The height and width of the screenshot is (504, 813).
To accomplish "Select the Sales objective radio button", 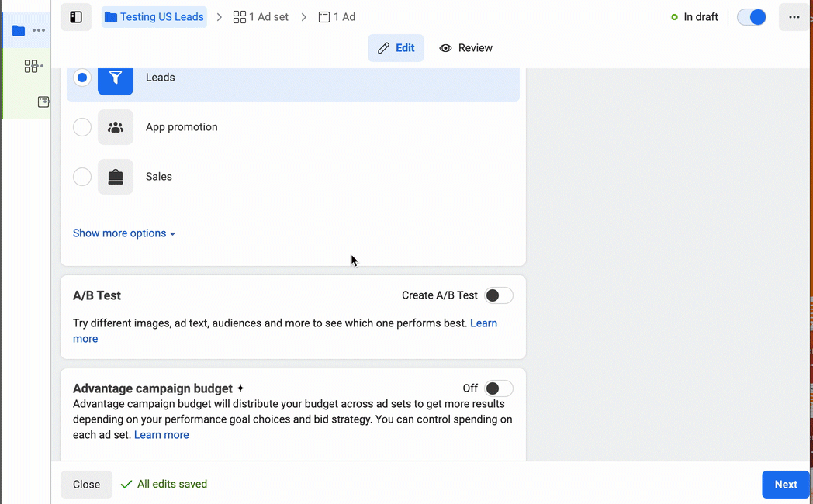I will [x=82, y=177].
